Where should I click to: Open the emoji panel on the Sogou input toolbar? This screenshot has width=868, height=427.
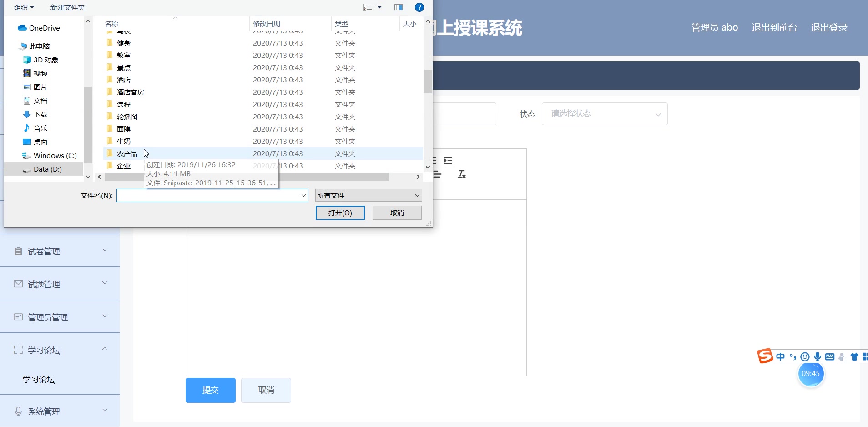tap(805, 357)
